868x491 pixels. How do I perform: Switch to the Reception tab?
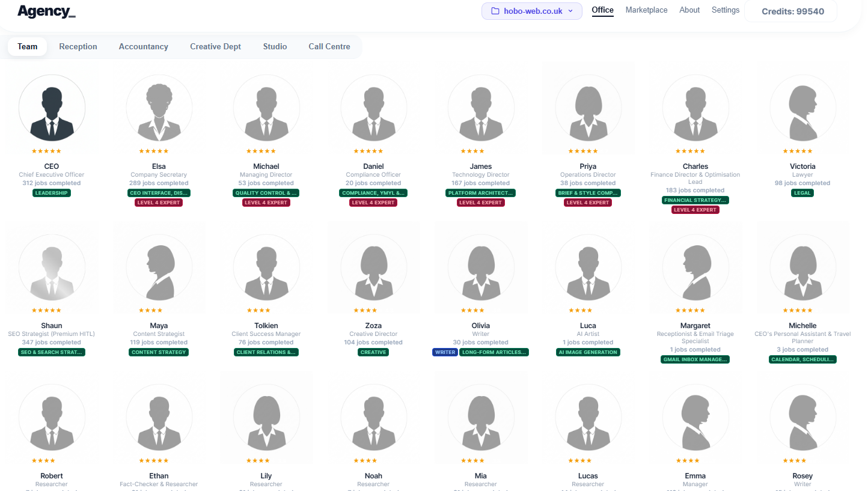click(x=78, y=46)
